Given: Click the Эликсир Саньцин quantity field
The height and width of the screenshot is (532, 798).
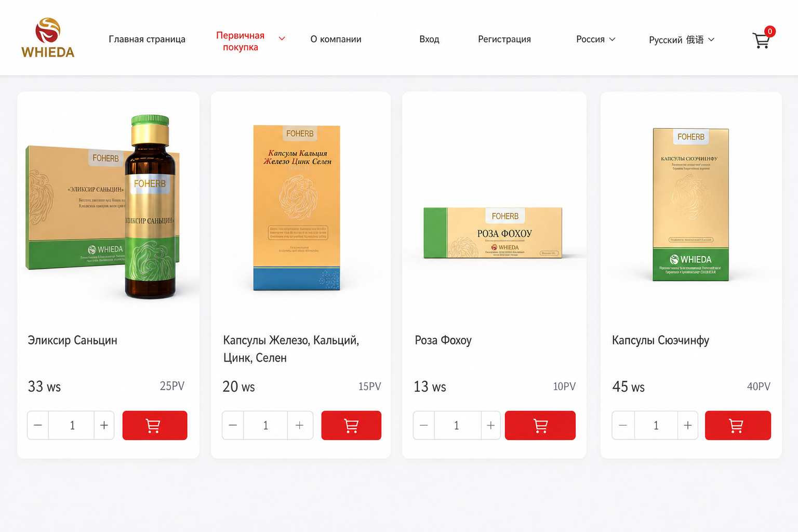Looking at the screenshot, I should [x=71, y=425].
